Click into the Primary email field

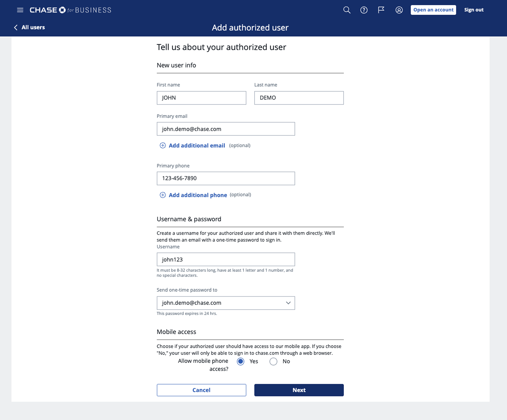click(226, 129)
